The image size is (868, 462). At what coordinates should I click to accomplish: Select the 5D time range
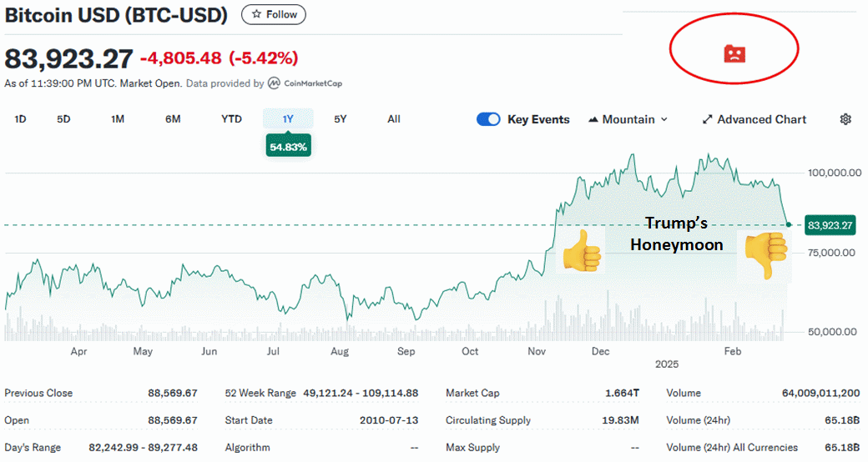pyautogui.click(x=63, y=119)
